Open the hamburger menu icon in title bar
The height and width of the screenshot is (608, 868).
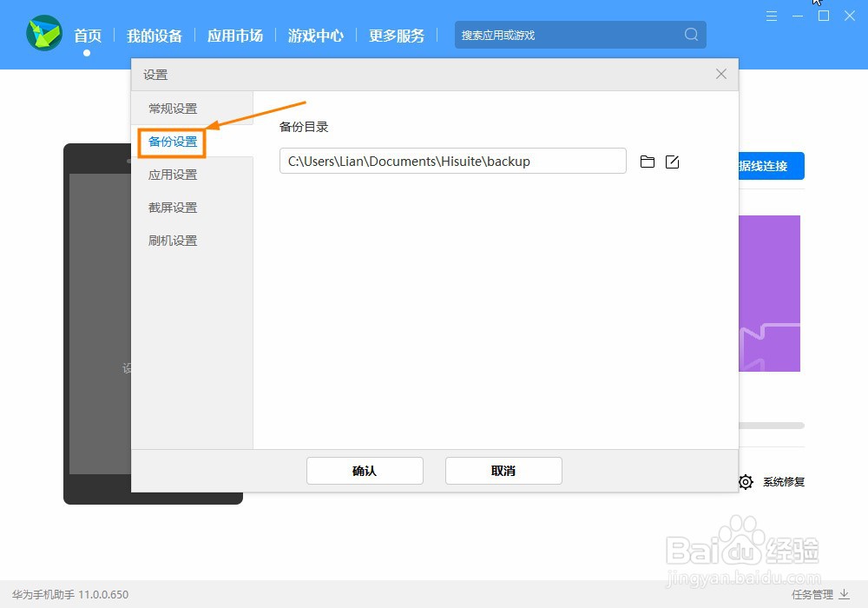(x=771, y=16)
